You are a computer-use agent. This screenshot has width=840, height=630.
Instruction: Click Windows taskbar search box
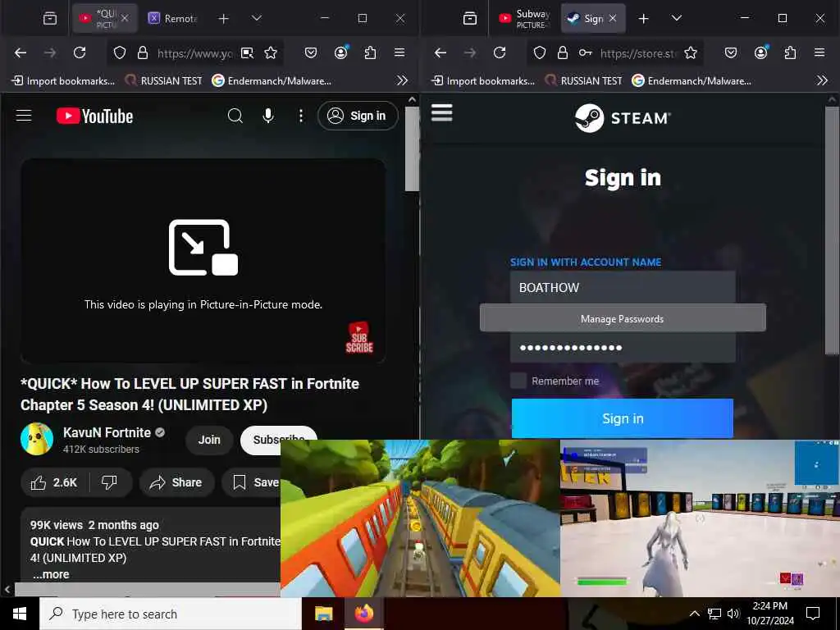(171, 614)
